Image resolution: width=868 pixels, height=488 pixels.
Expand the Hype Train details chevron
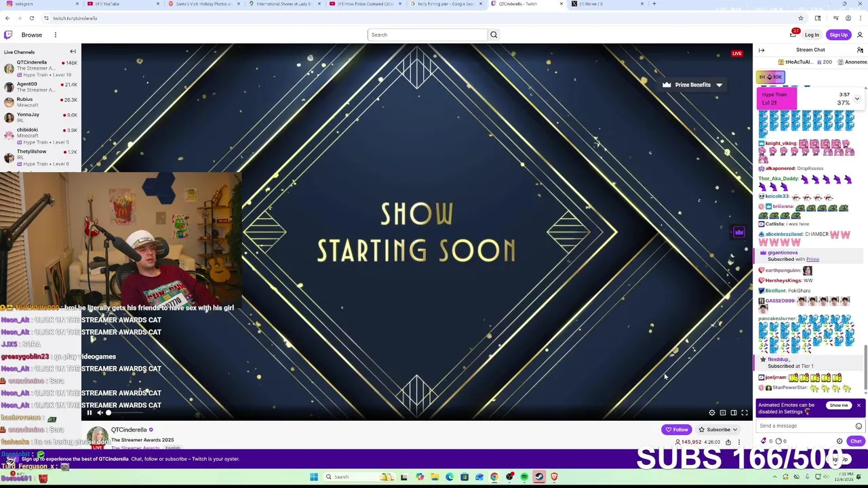click(x=856, y=99)
